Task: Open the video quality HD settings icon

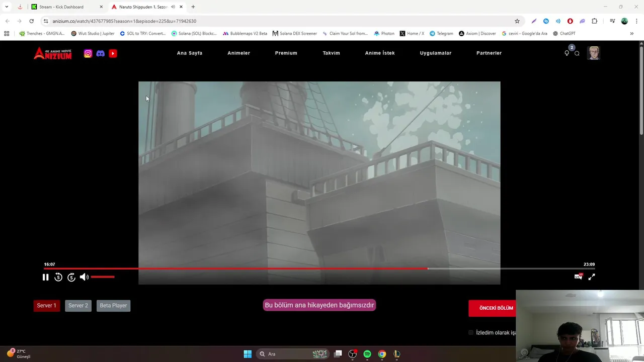Action: 578,277
